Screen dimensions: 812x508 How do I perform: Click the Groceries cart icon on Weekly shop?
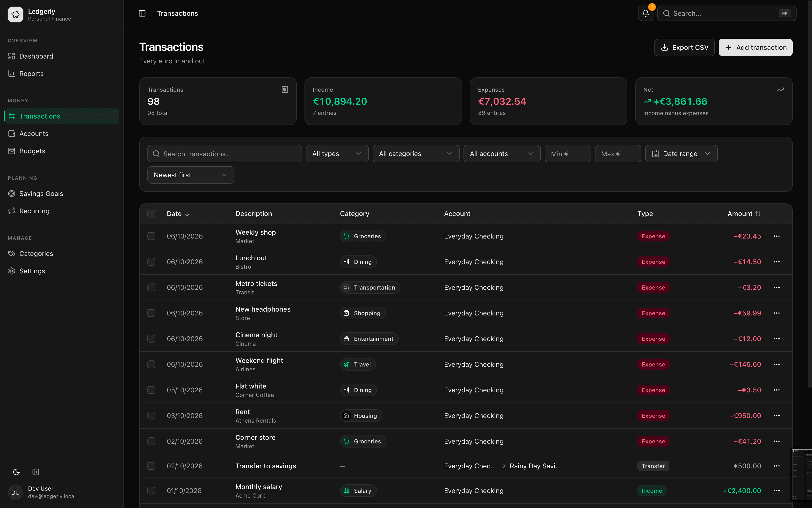tap(346, 236)
